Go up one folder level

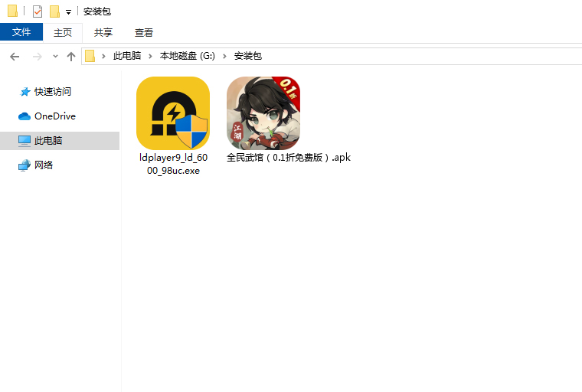71,57
